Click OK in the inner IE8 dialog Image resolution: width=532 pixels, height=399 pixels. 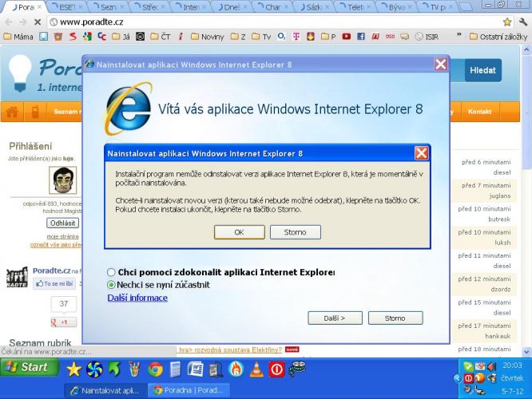pyautogui.click(x=239, y=232)
